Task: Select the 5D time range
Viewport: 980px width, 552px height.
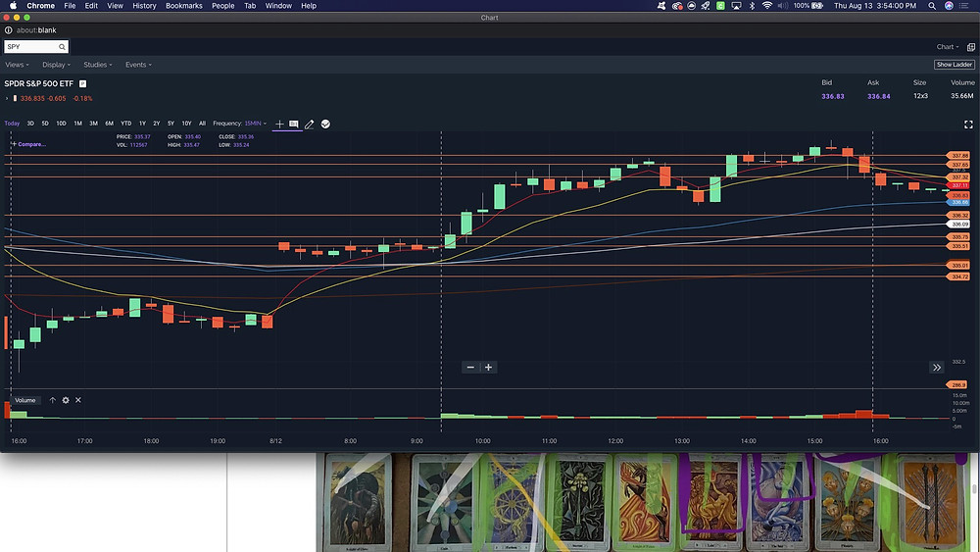Action: pos(45,124)
